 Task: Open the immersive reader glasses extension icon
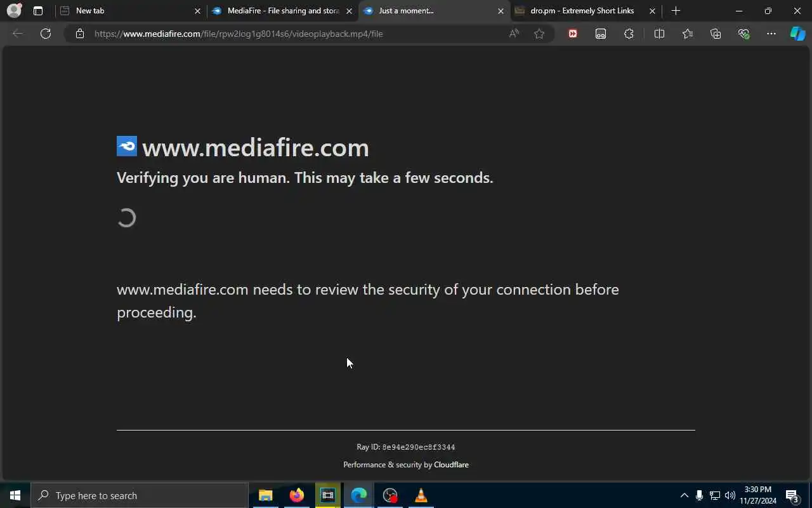coord(601,34)
